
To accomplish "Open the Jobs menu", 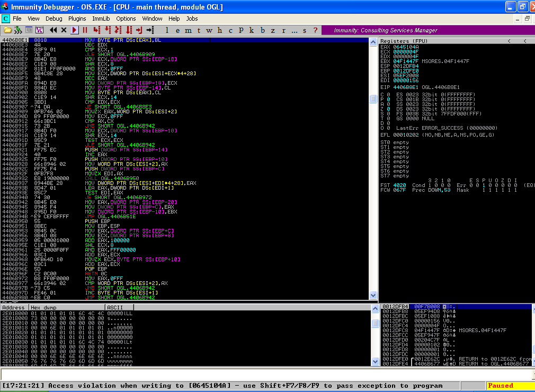I will (x=192, y=19).
